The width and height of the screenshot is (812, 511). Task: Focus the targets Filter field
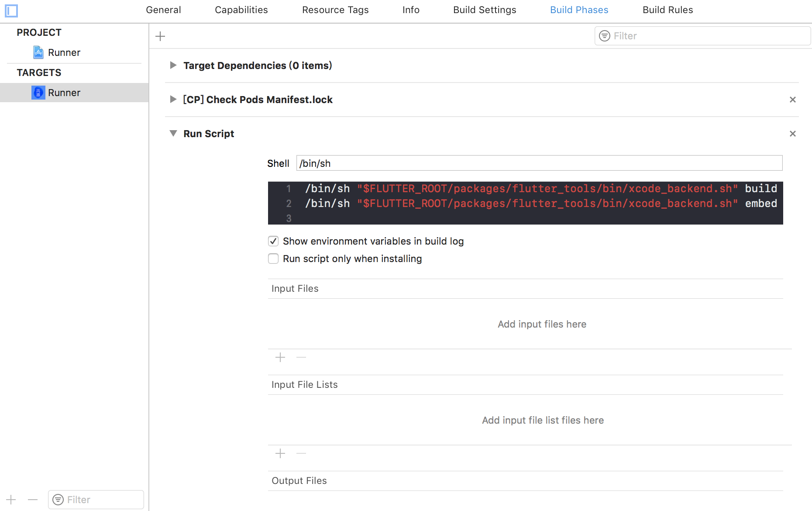tap(96, 500)
